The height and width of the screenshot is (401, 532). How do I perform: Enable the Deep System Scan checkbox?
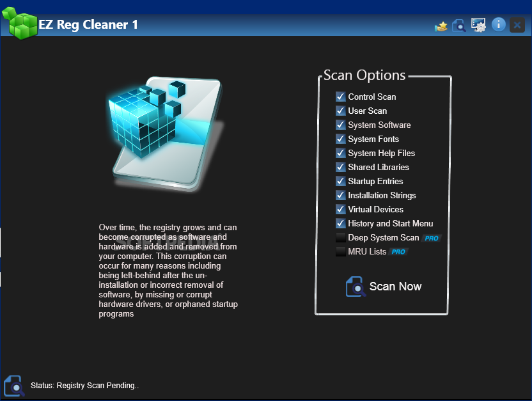[341, 237]
